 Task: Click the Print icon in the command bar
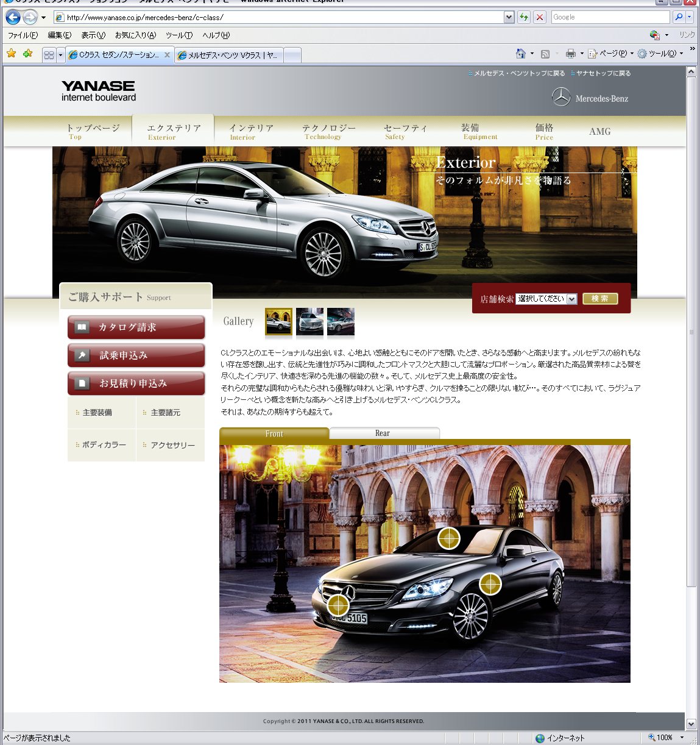point(570,54)
